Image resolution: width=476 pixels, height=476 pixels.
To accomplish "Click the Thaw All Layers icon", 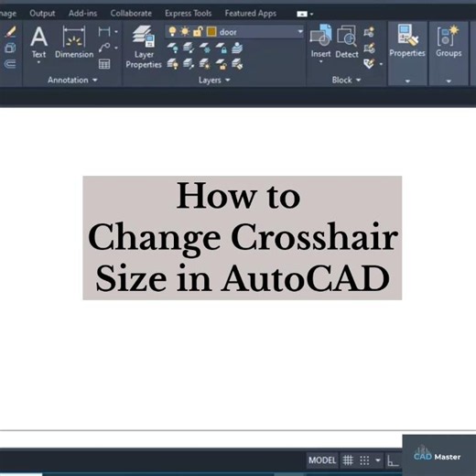I will pyautogui.click(x=205, y=64).
